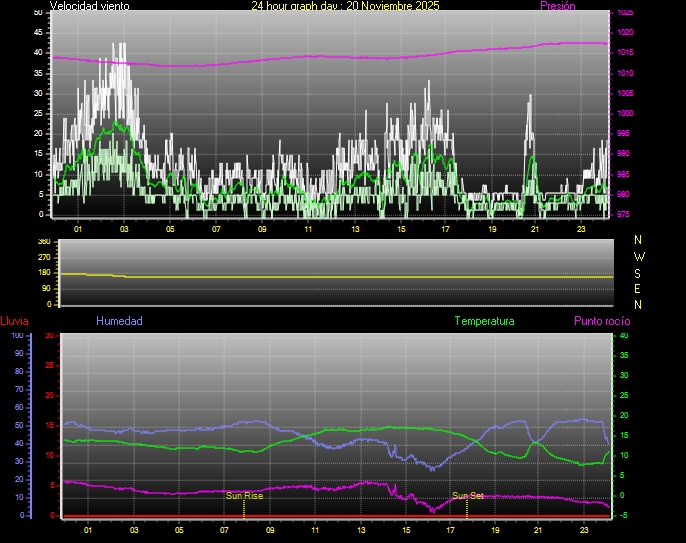The image size is (686, 543).
Task: Click the "Punto rocío" legend label
Action: point(601,321)
